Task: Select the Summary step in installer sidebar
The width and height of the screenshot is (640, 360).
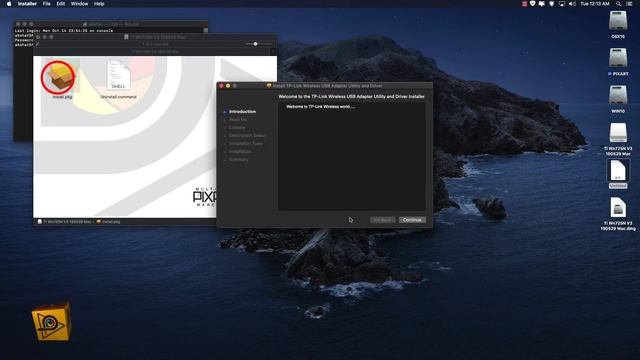Action: click(x=238, y=160)
